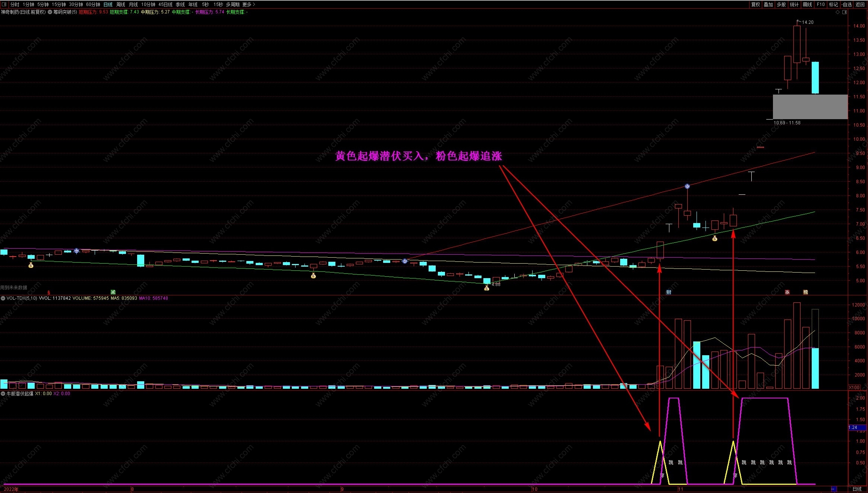Click the X100 volume scale label

pos(854,388)
